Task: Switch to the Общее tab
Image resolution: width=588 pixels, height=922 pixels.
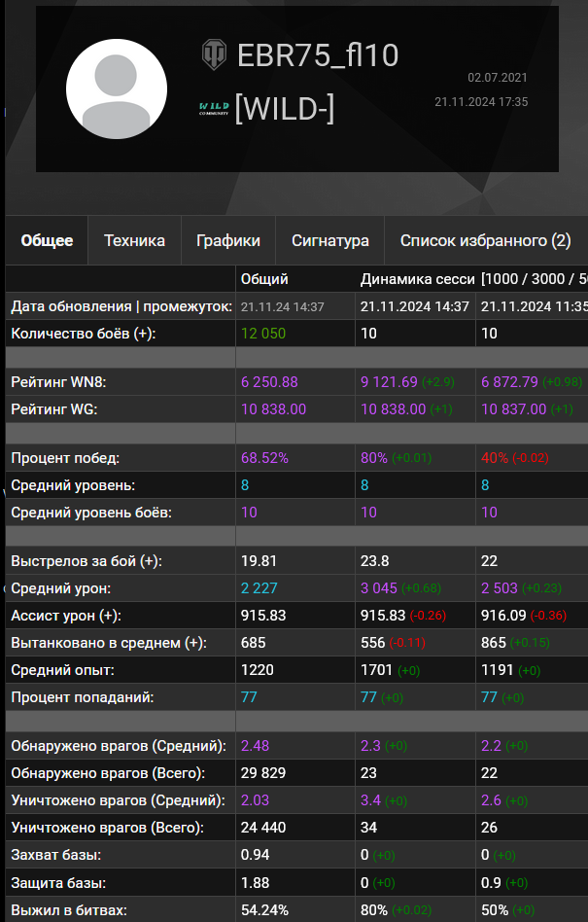Action: [47, 240]
